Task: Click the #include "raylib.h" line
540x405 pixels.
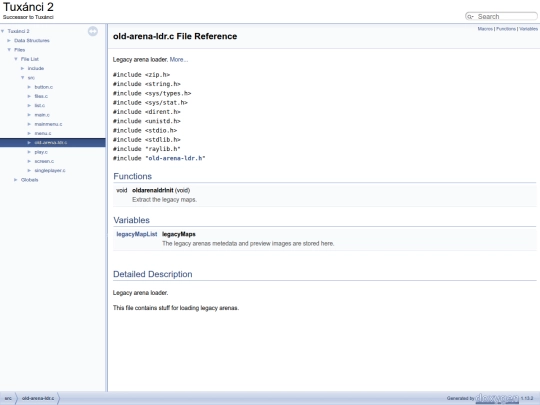Action: click(x=147, y=149)
